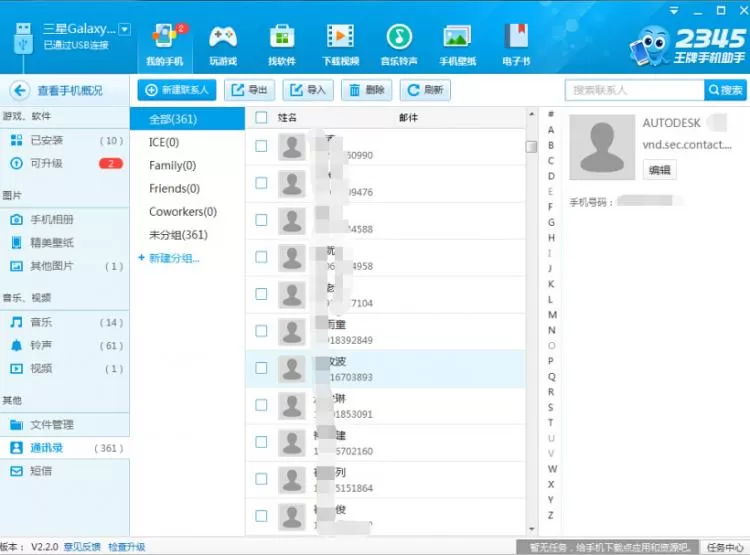Go back using 查看手机概况 arrow icon
Viewport: 750px width, 555px height.
20,90
